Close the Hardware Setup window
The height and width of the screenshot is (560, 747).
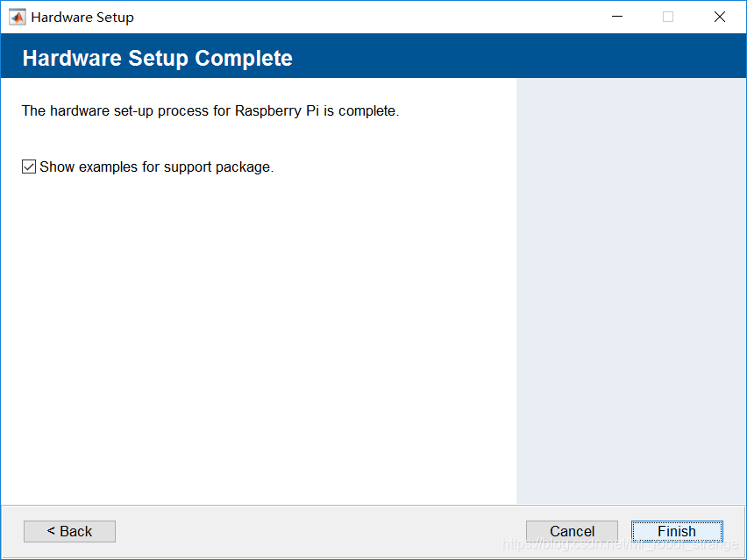(x=720, y=17)
